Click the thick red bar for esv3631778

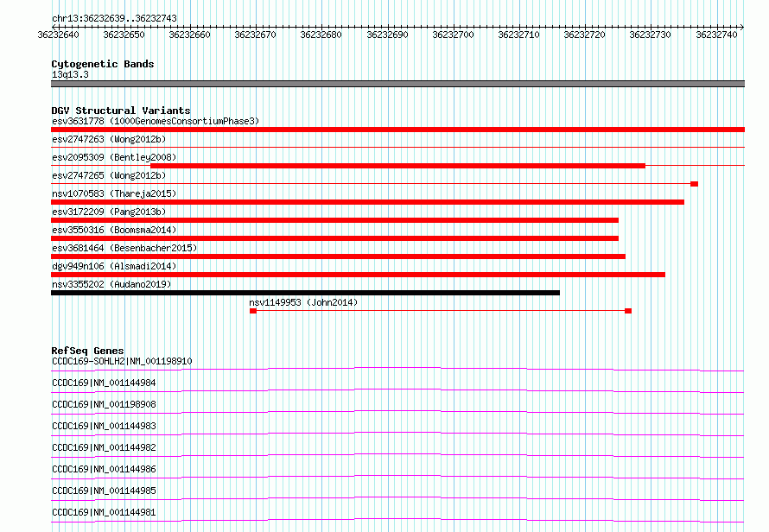pyautogui.click(x=397, y=130)
